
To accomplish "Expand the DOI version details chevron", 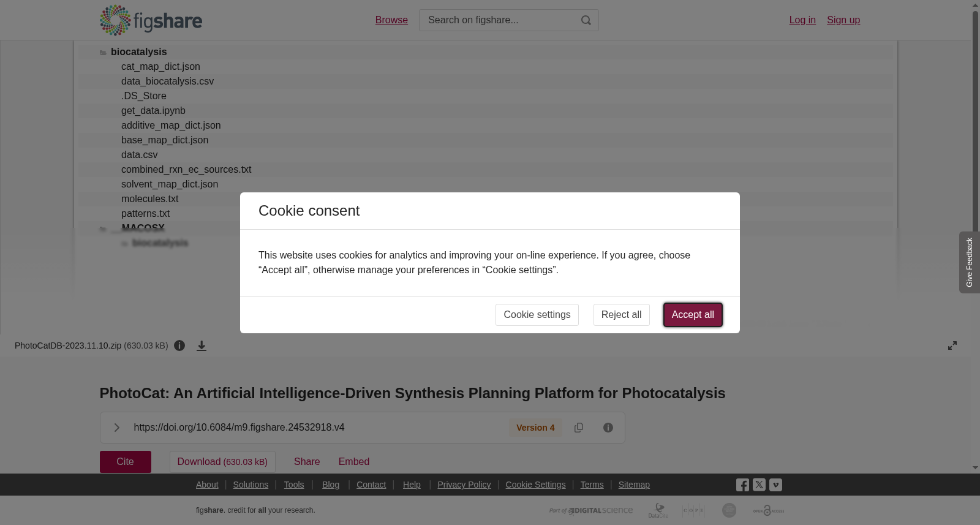I will click(116, 428).
